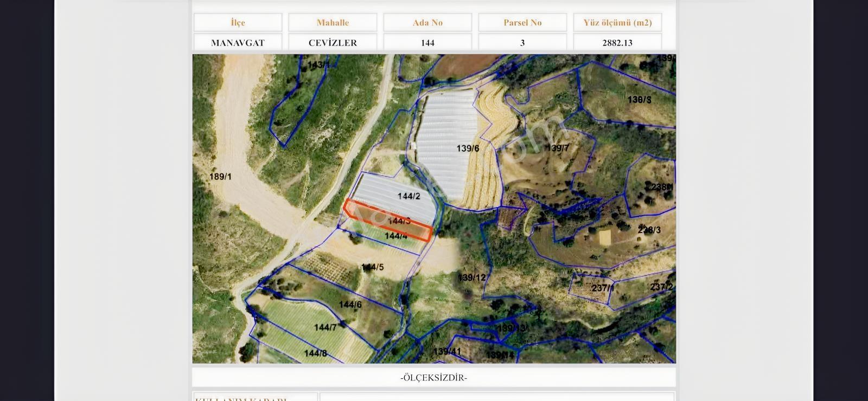
Task: Click parcel label 189/1 on the map
Action: 220,177
